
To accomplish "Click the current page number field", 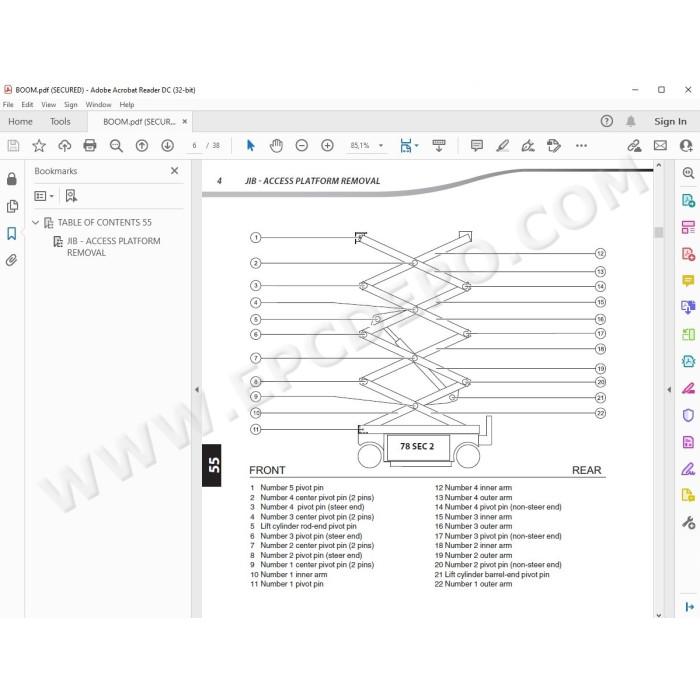I will 194,146.
